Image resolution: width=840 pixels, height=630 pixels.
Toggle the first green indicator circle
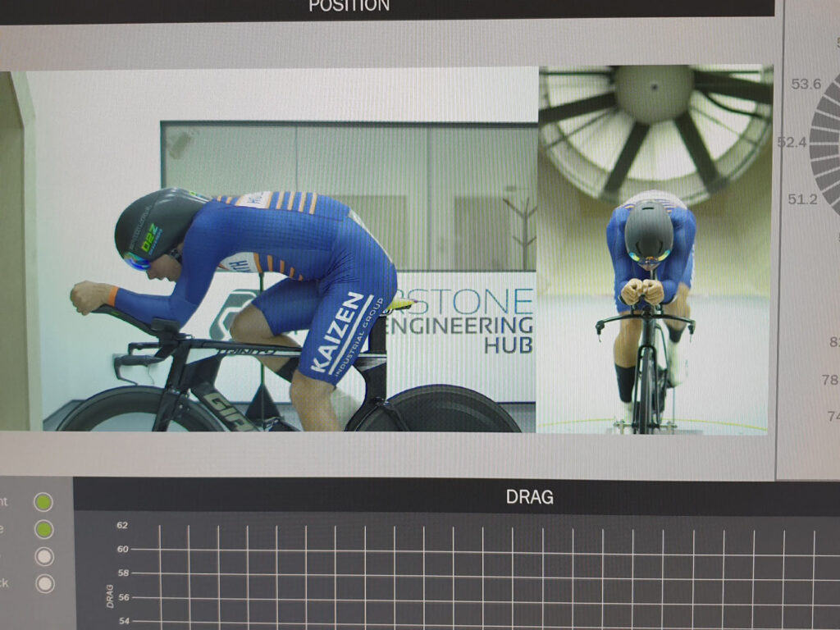(x=43, y=502)
